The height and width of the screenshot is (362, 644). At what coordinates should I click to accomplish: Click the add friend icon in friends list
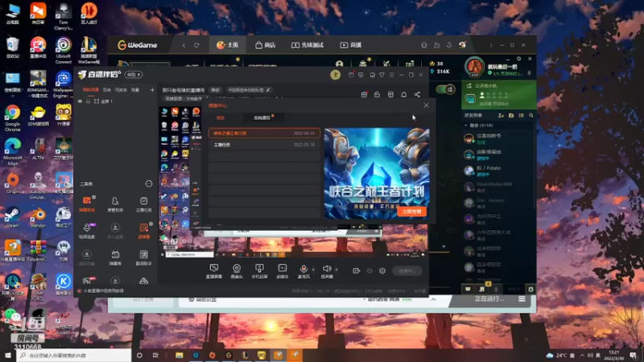pos(501,116)
